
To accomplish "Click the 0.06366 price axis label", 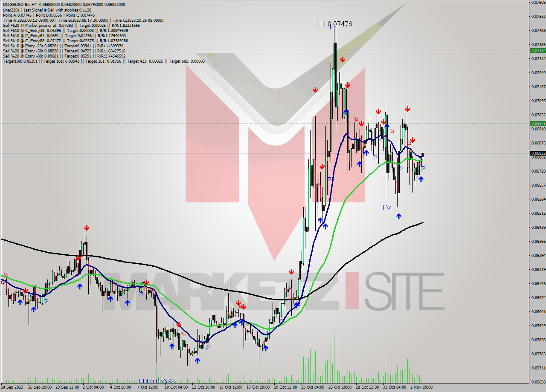I will (x=538, y=241).
